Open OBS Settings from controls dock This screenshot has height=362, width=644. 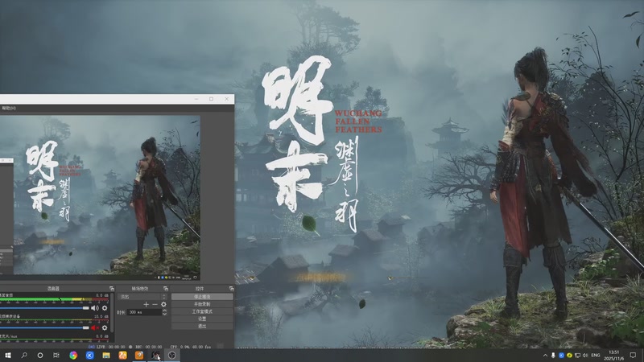click(202, 319)
